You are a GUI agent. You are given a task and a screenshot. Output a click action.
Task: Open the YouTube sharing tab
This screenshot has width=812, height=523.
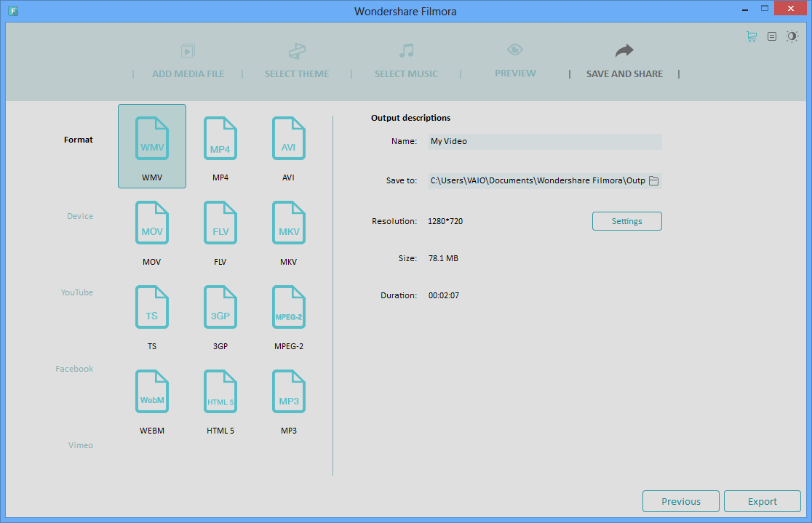(x=76, y=292)
